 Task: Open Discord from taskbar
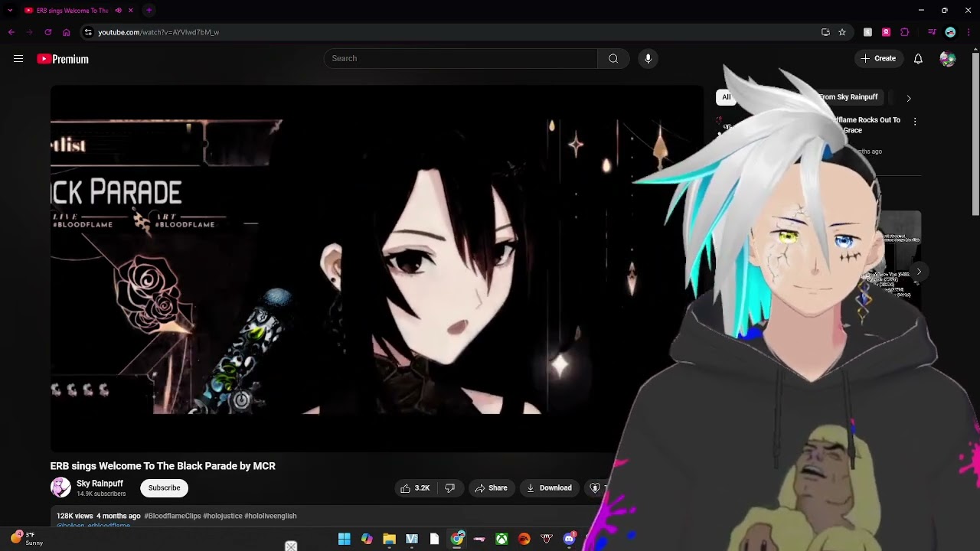(x=569, y=539)
